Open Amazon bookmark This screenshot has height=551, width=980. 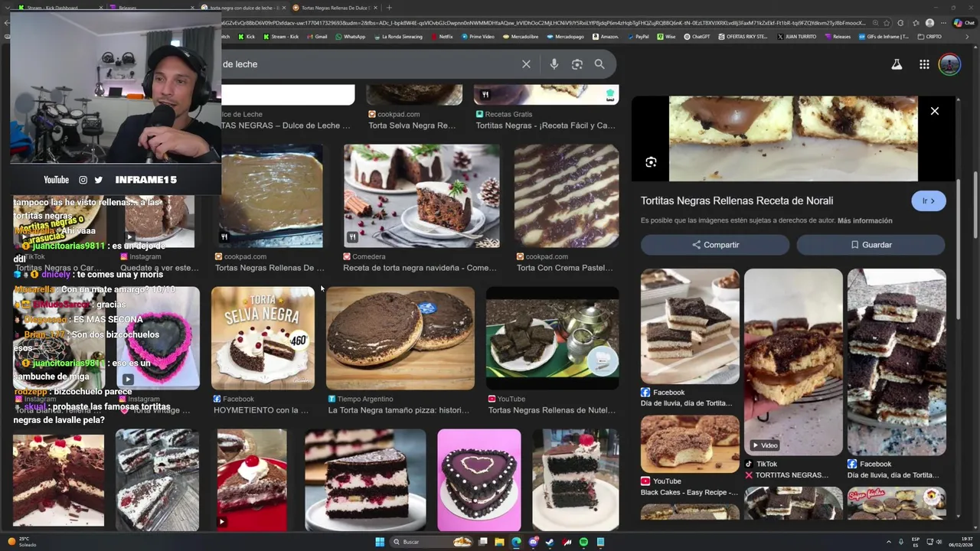[606, 37]
